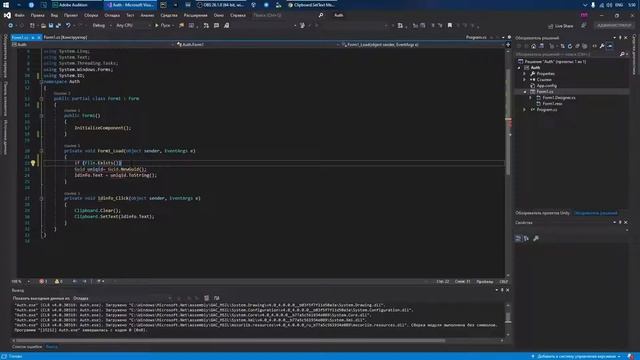Open the editor zoom percent dropdown
Image resolution: width=640 pixels, height=360 pixels.
point(21,281)
